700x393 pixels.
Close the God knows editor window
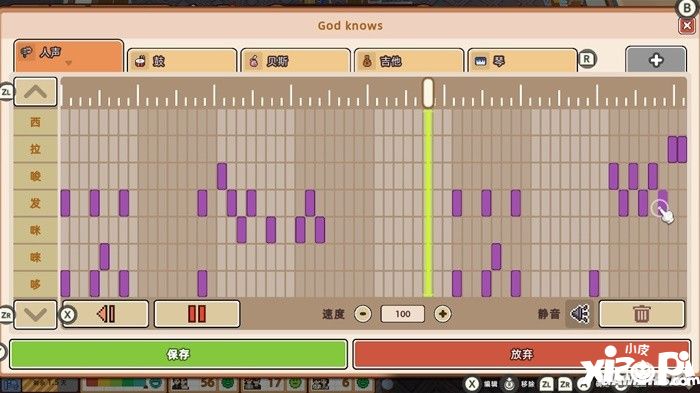[x=687, y=26]
